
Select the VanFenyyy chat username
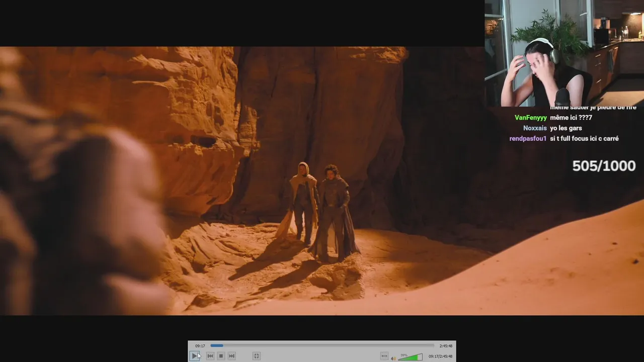[x=531, y=118]
